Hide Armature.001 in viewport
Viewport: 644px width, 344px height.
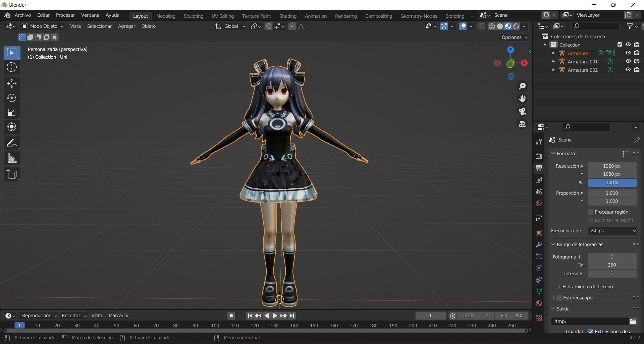pos(628,61)
